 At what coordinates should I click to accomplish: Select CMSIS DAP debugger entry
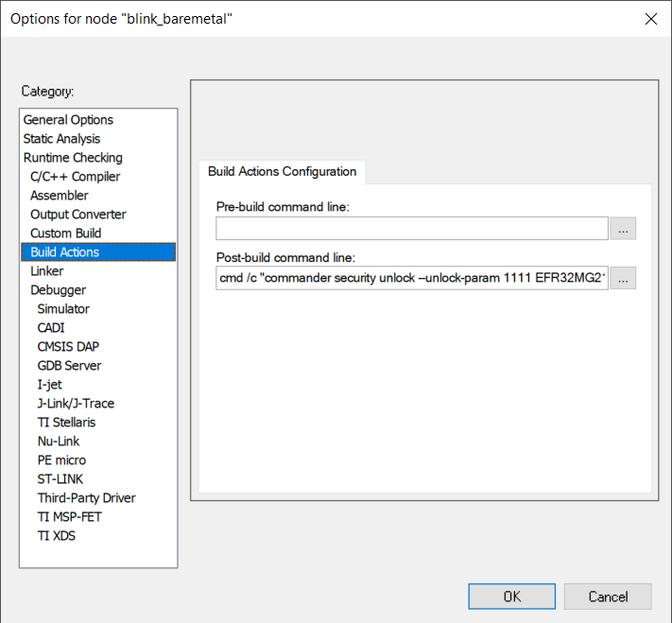pyautogui.click(x=68, y=347)
